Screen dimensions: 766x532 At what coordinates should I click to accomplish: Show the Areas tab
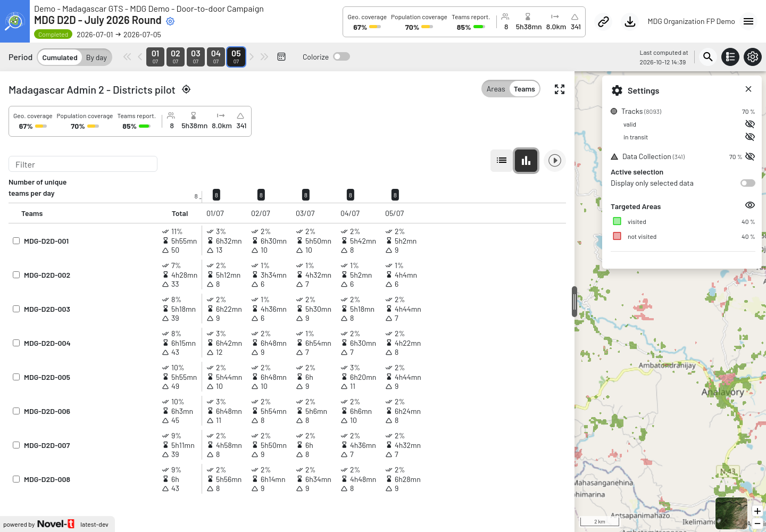496,89
